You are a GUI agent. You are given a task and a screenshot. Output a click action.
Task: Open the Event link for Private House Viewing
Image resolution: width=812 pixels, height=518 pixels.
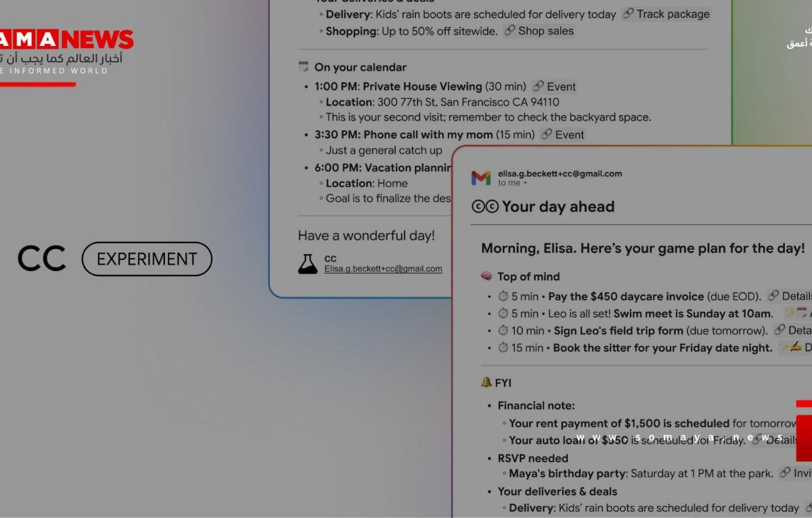(x=554, y=87)
